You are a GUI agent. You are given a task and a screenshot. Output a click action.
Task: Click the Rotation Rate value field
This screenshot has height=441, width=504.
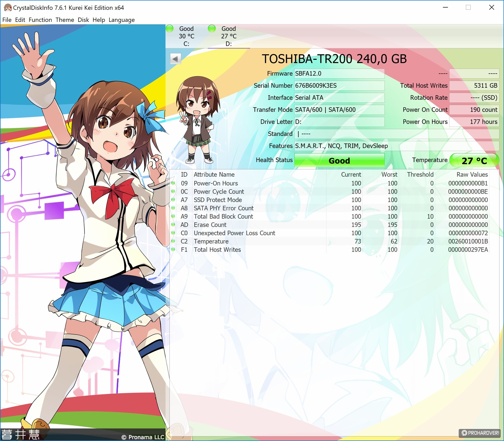(474, 98)
